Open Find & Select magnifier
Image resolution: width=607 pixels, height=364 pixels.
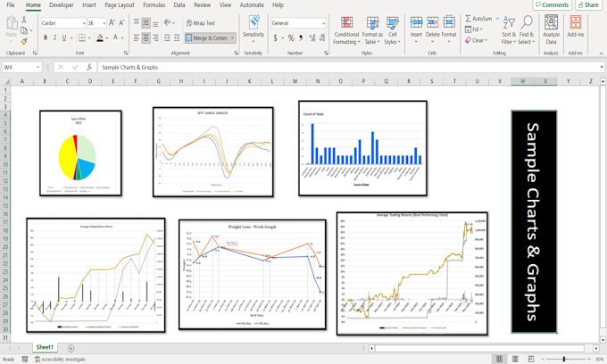(x=526, y=30)
